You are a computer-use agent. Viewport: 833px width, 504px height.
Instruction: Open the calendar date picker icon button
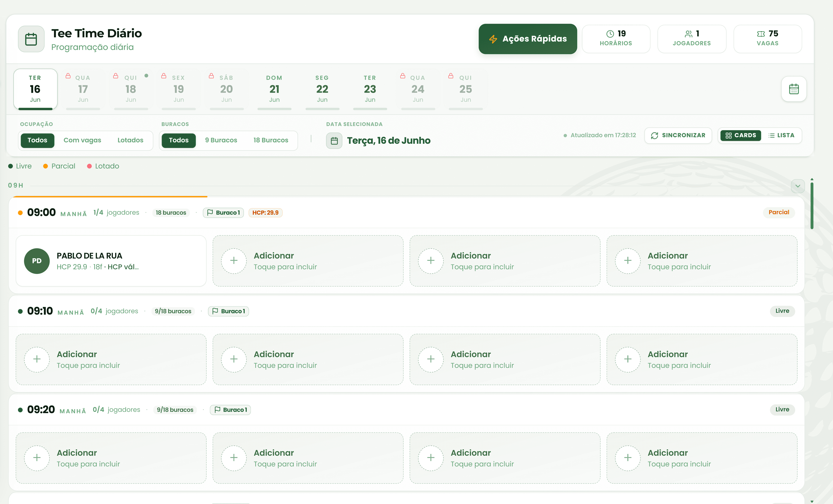tap(794, 89)
